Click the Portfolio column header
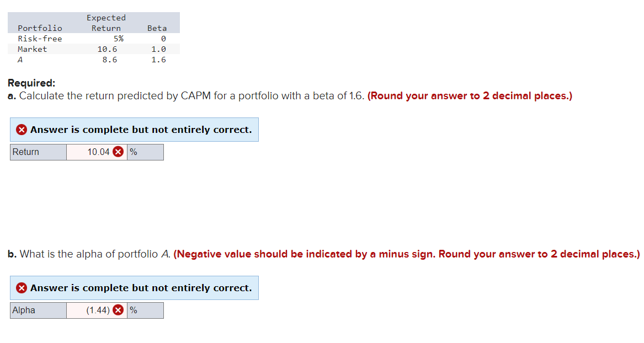This screenshot has width=644, height=343. click(40, 28)
